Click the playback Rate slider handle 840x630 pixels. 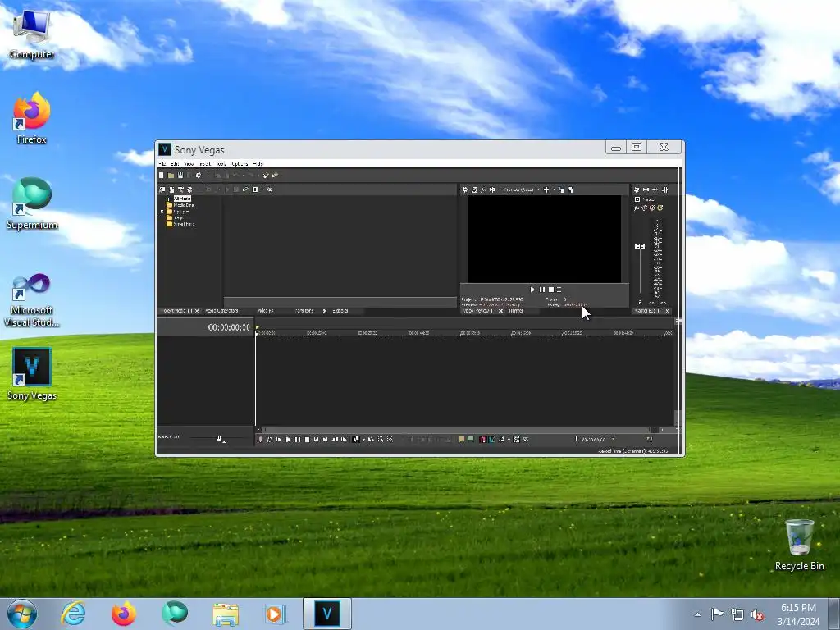218,438
